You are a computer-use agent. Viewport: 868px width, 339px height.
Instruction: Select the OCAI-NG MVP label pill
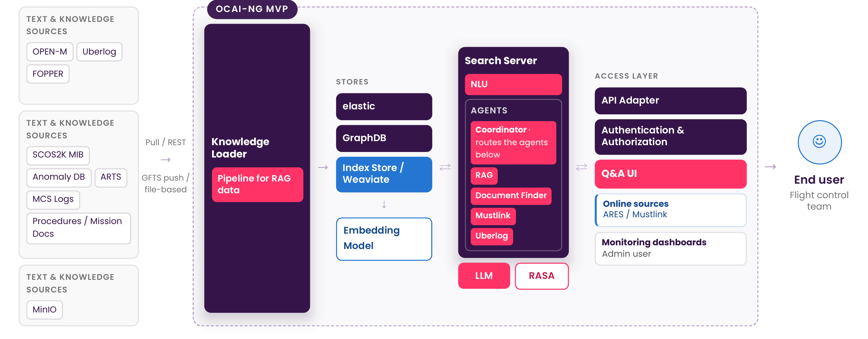pyautogui.click(x=252, y=9)
